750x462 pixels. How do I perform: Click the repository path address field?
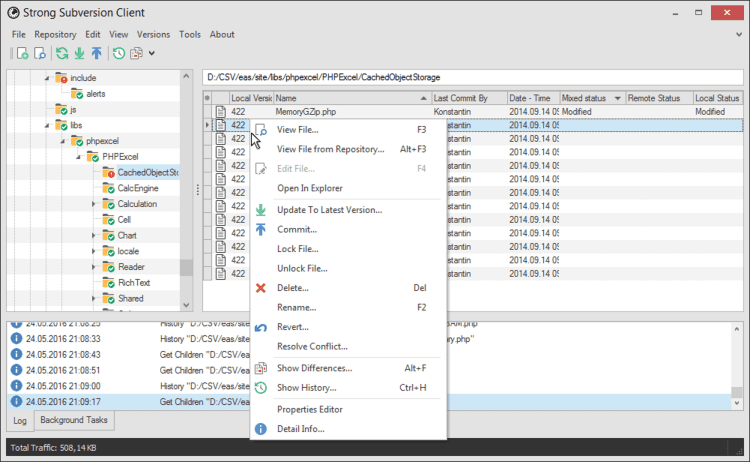[x=470, y=76]
